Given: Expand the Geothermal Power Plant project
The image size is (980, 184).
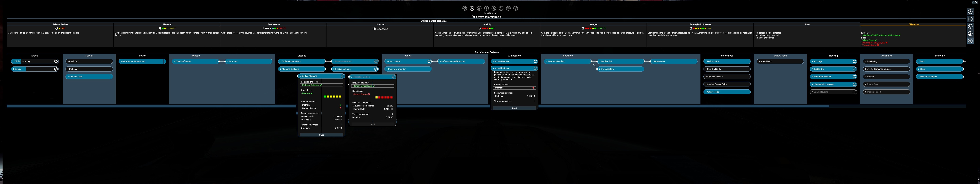Looking at the screenshot, I should coord(142,61).
